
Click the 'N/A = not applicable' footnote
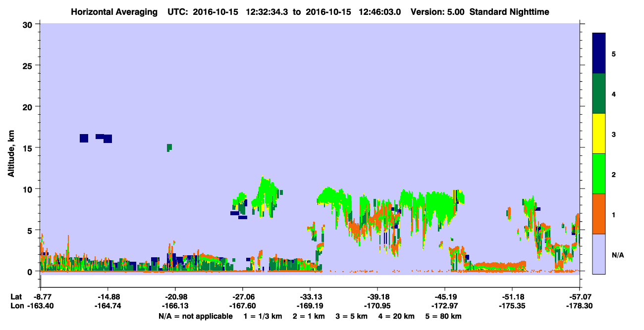(x=195, y=316)
